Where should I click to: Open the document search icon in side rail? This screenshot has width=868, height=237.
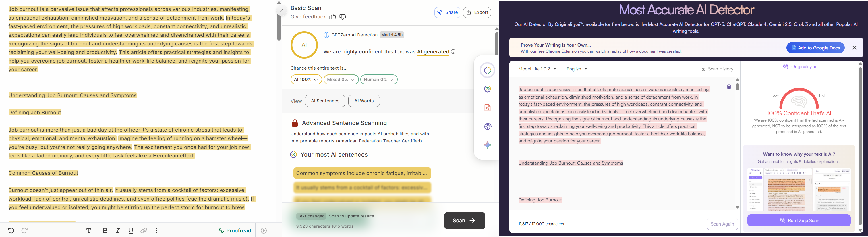[488, 107]
